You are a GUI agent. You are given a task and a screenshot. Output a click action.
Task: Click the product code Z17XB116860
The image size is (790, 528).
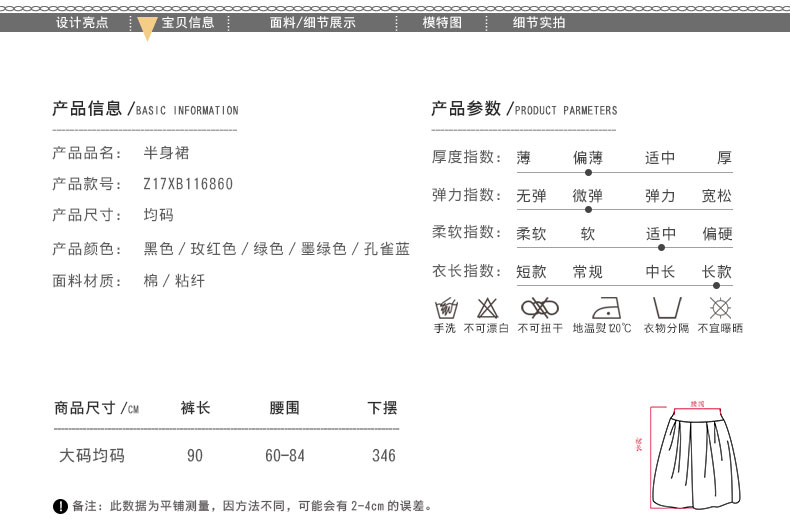(x=188, y=184)
